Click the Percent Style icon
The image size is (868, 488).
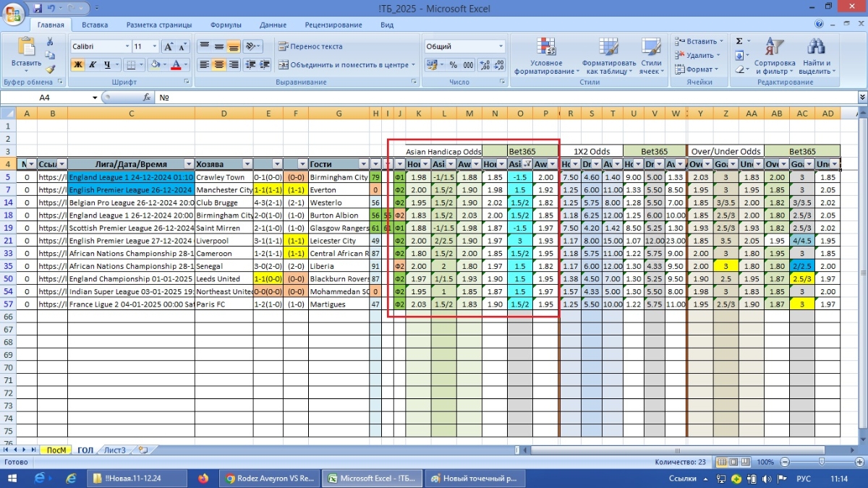coord(454,65)
